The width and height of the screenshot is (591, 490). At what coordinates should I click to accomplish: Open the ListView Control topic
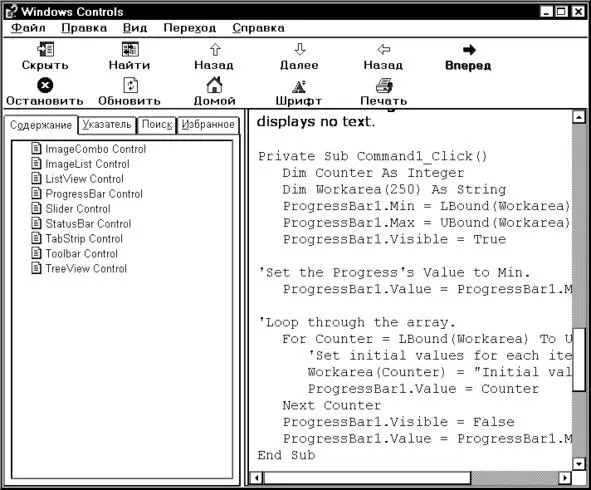tap(84, 179)
